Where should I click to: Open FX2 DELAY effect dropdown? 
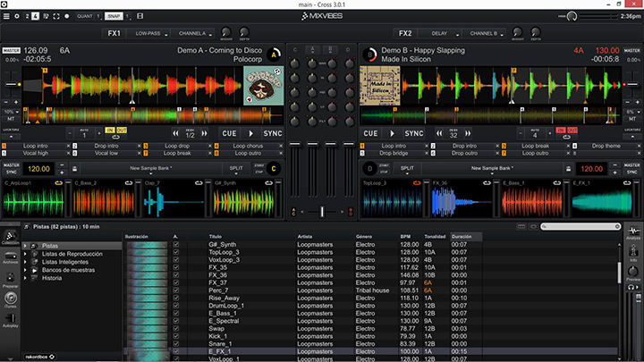point(439,34)
